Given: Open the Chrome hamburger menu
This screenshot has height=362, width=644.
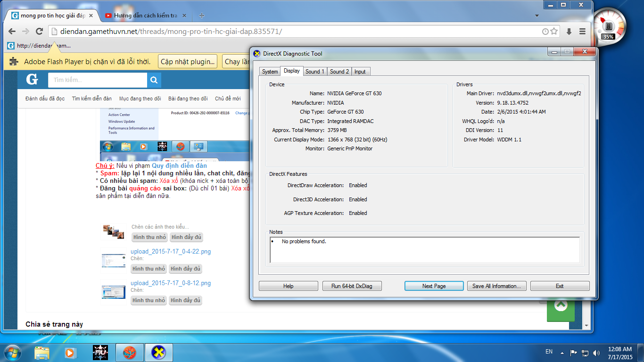Looking at the screenshot, I should 582,32.
